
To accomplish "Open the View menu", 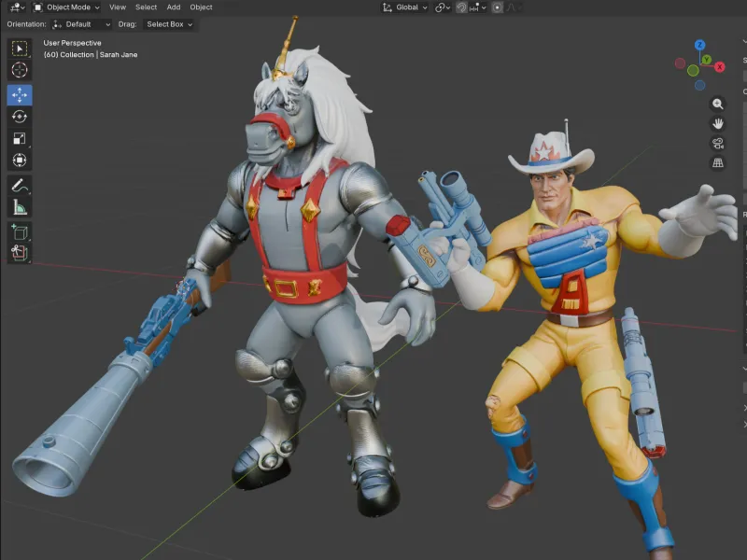I will 118,7.
